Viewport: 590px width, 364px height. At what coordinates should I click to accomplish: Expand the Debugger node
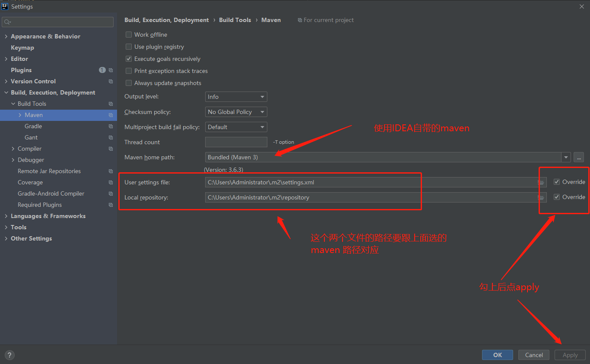[x=13, y=160]
